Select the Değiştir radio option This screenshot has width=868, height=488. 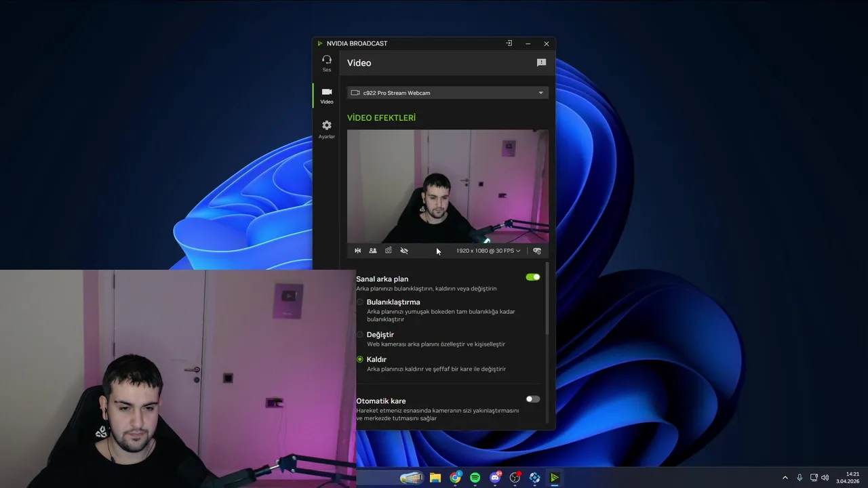pos(360,335)
